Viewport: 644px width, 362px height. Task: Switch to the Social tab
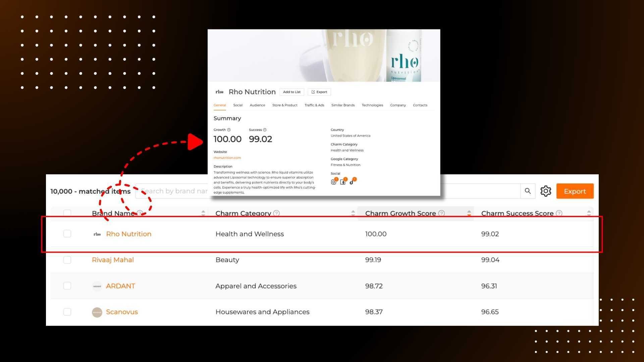[x=238, y=105]
